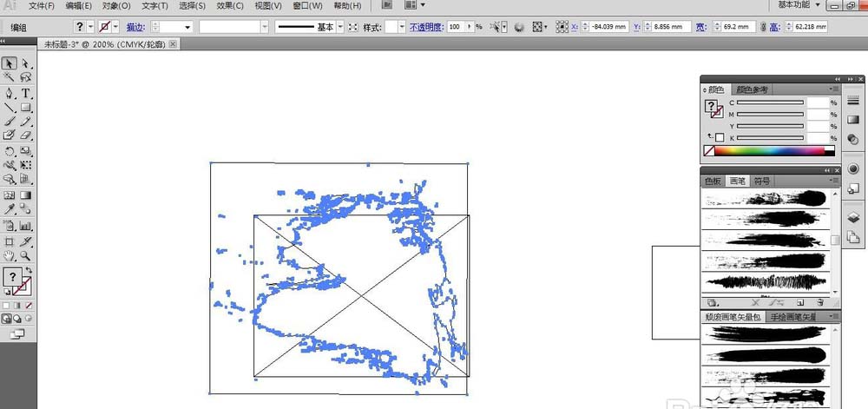868x409 pixels.
Task: Select the Direct Selection (white arrow) tool
Action: click(x=25, y=63)
